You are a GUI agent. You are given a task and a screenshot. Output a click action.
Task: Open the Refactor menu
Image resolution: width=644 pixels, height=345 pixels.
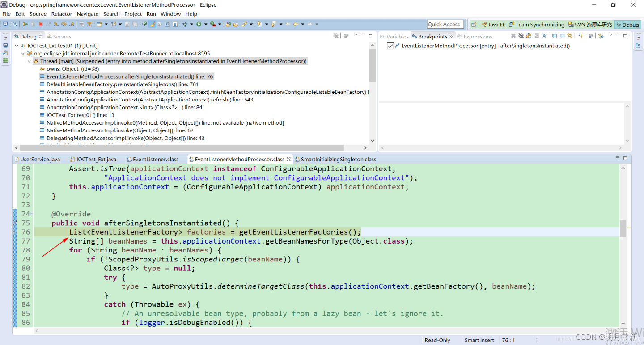coord(62,14)
